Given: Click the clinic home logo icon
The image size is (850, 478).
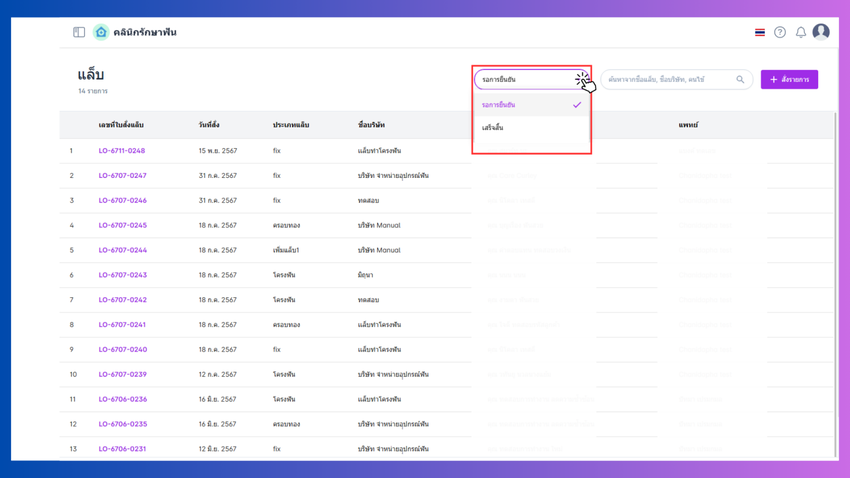Looking at the screenshot, I should coord(101,32).
